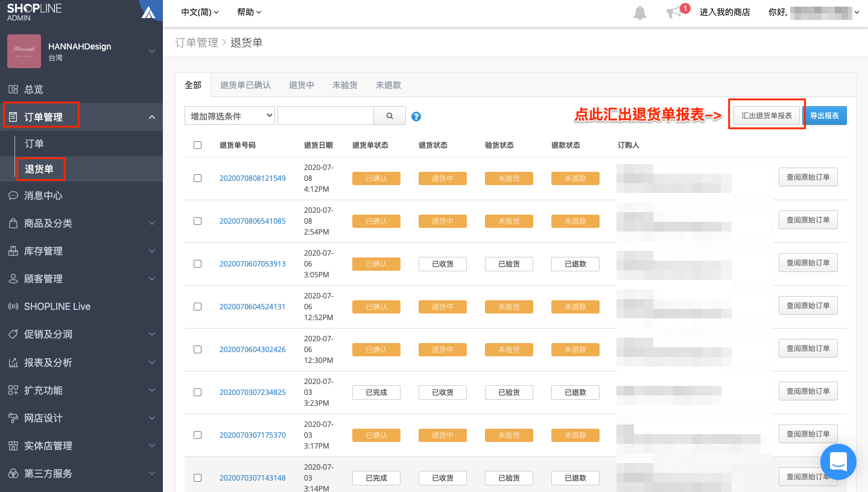Click the 商品及分类 bag icon
Viewport: 868px width, 492px height.
click(x=13, y=223)
